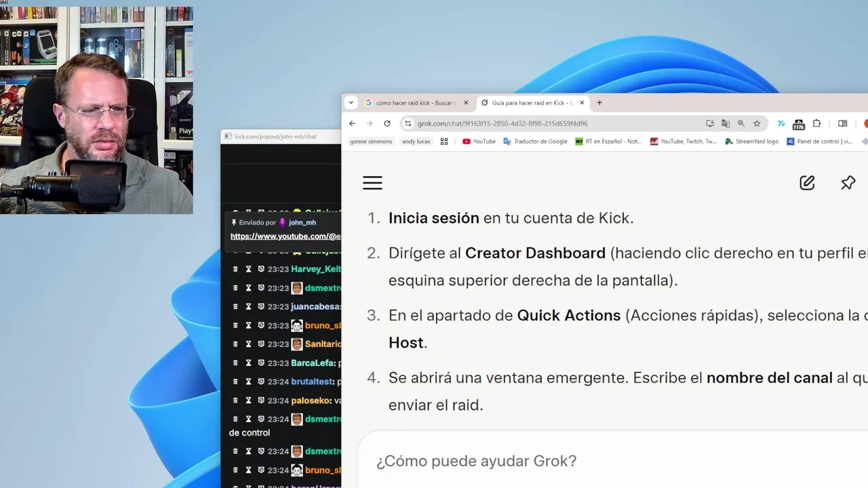The image size is (868, 488).
Task: Open a new Chrome tab with the plus button
Action: [x=599, y=103]
